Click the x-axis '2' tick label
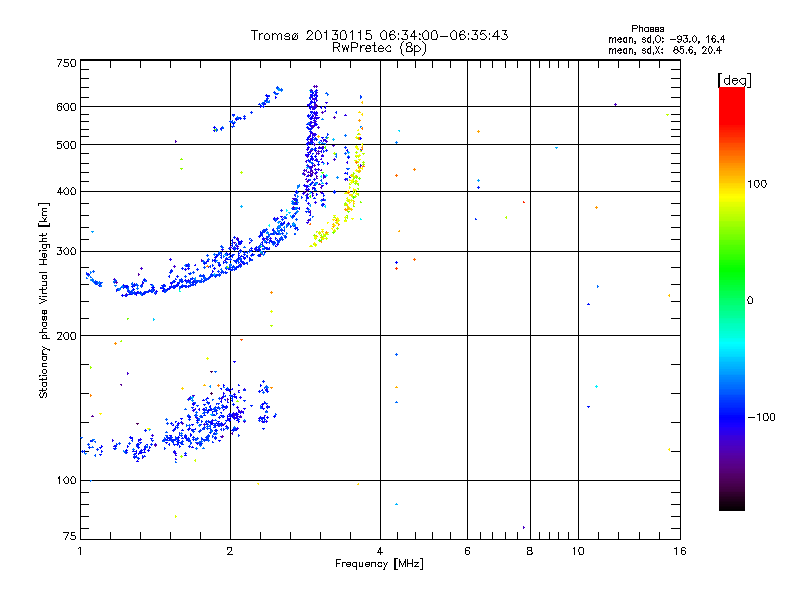The height and width of the screenshot is (600, 800). (230, 551)
